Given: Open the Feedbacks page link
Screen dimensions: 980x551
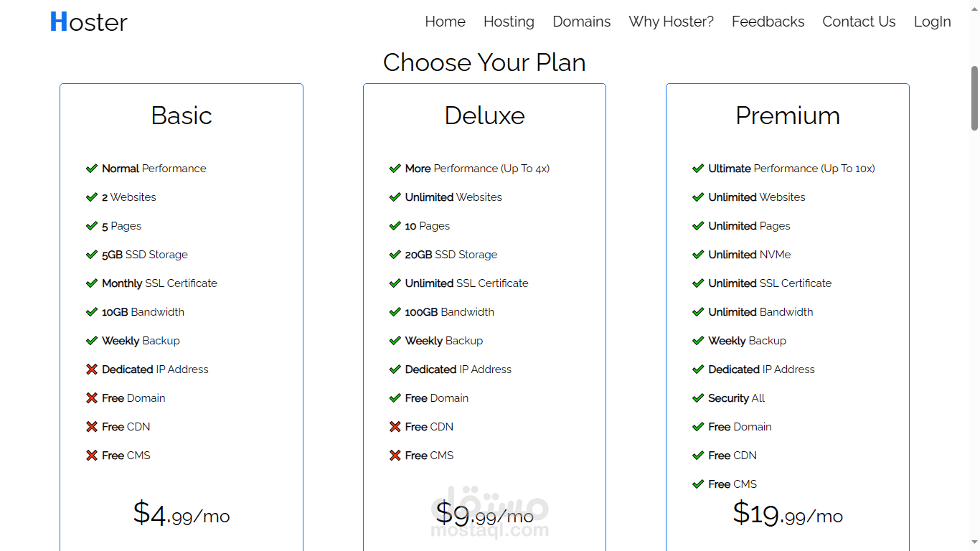Looking at the screenshot, I should point(768,22).
